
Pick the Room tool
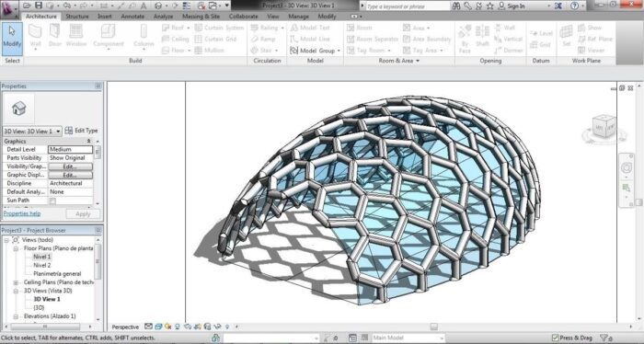(360, 28)
